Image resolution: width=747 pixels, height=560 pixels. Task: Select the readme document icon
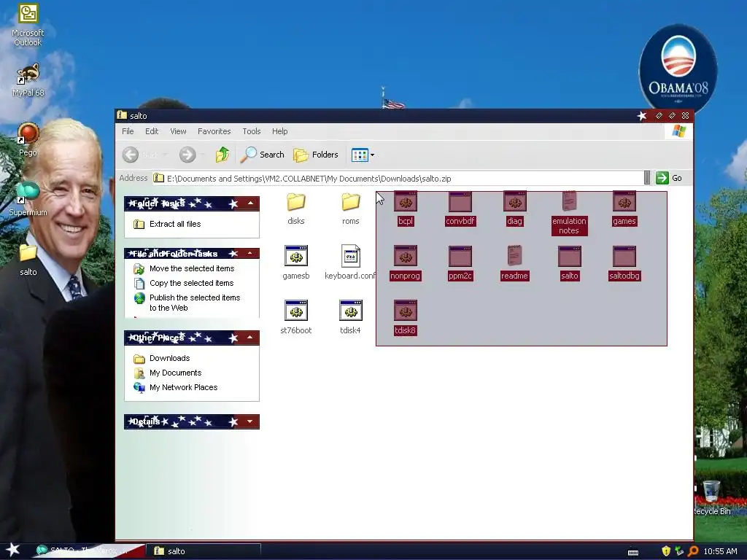pyautogui.click(x=514, y=256)
